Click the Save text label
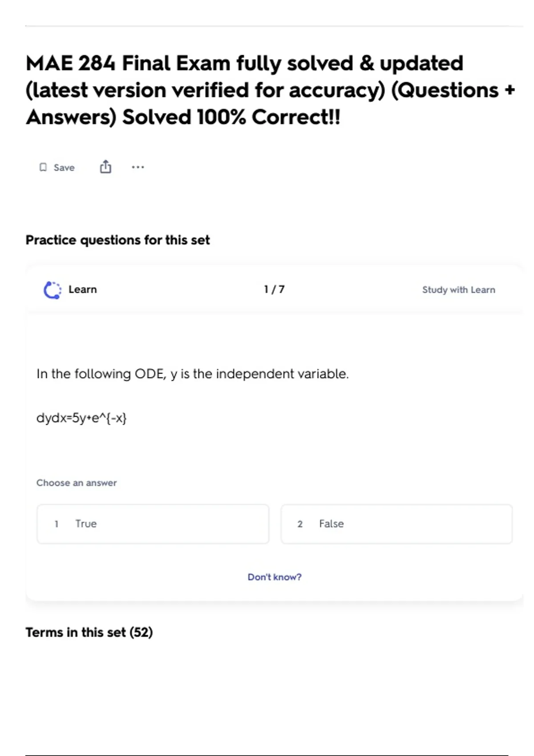 [x=64, y=168]
